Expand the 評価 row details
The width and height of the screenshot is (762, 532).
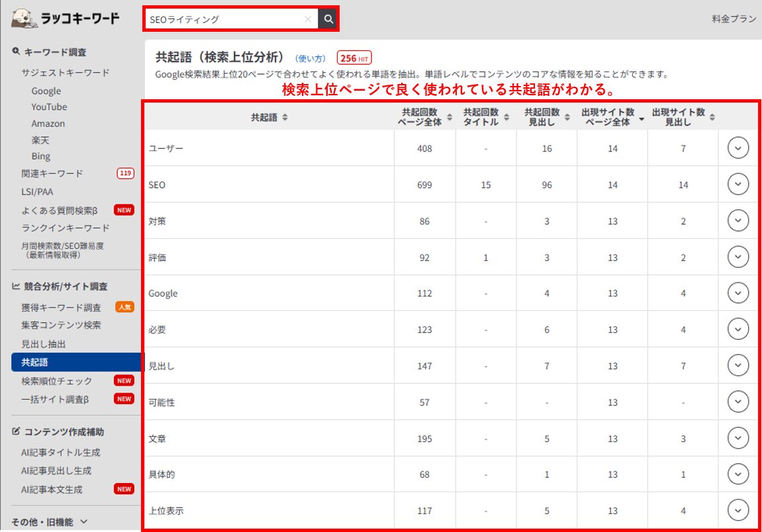coord(738,257)
